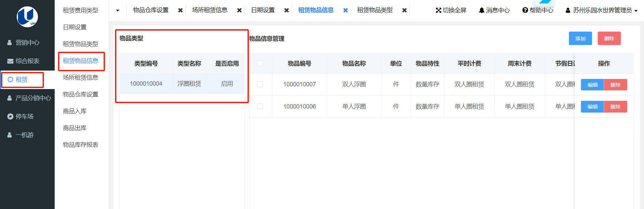This screenshot has width=644, height=209.
Task: Close the 租赁物品类型 tab
Action: click(405, 10)
